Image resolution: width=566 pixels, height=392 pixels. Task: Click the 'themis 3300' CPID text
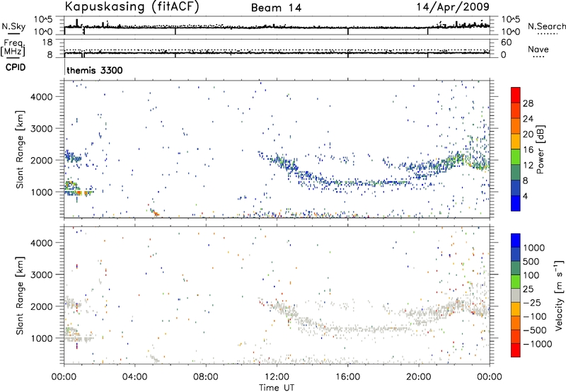pos(95,70)
